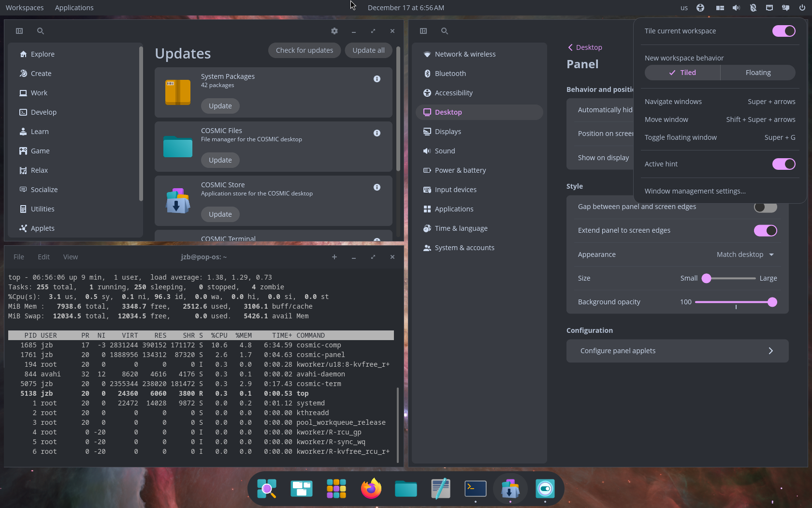Screen dimensions: 812x508
Task: Enable gap between panel and screen edges
Action: (765, 207)
